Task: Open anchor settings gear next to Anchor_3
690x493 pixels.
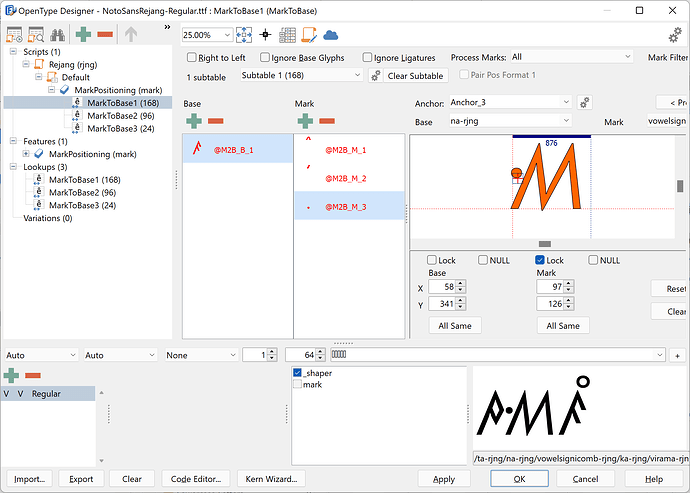Action: coord(585,102)
